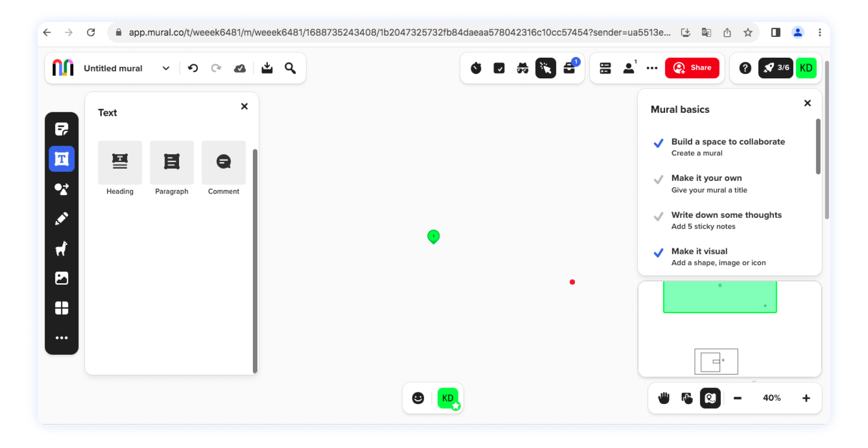Choose the Heading text option
Screen dimensions: 868x448
pyautogui.click(x=120, y=163)
